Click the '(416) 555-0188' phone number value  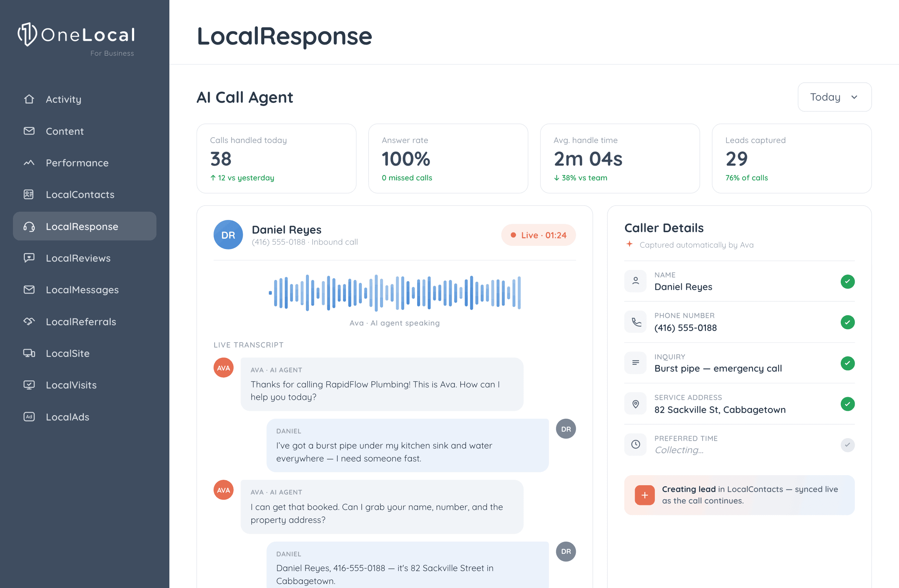click(686, 328)
